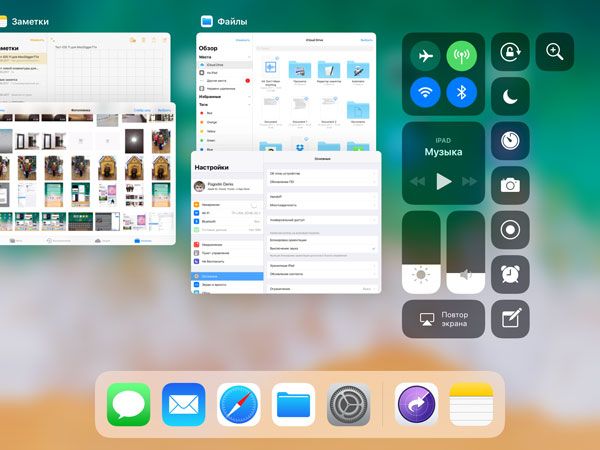Open the Timer control
This screenshot has height=450, width=600.
pyautogui.click(x=510, y=141)
